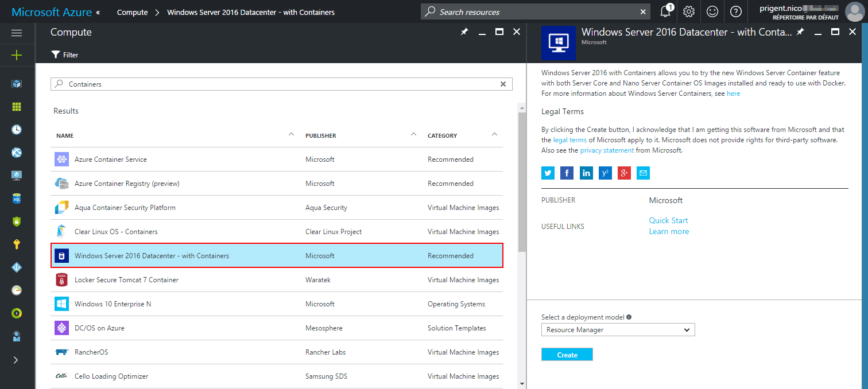Open the gauge Monitor icon in sidebar
The height and width of the screenshot is (389, 868).
17,290
